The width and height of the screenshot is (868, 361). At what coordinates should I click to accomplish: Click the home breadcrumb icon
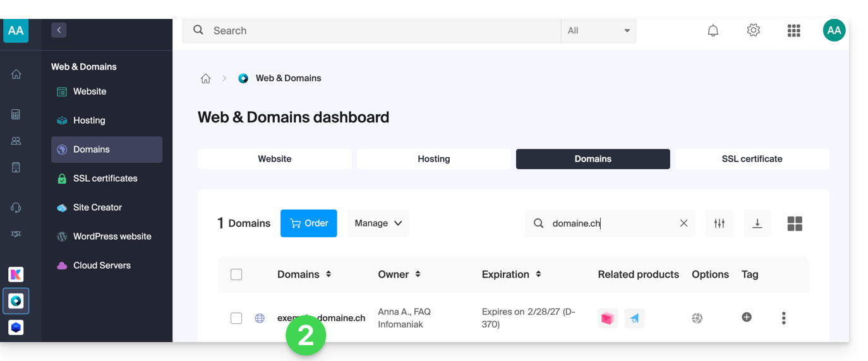(205, 78)
